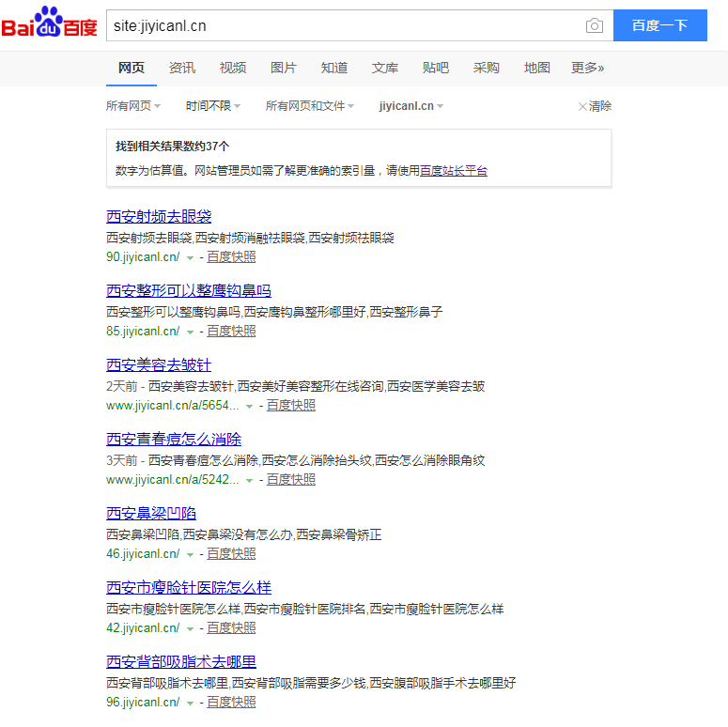Follow the 百度站长平台 link

454,171
